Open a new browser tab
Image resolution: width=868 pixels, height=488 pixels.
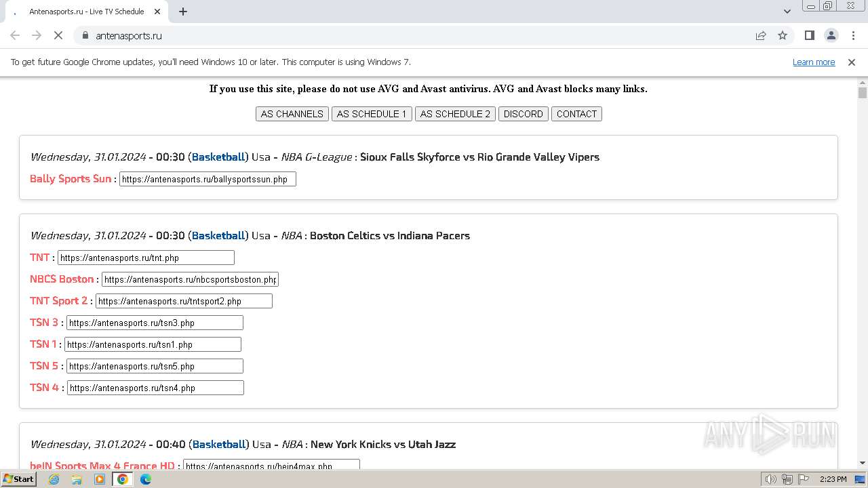point(183,12)
